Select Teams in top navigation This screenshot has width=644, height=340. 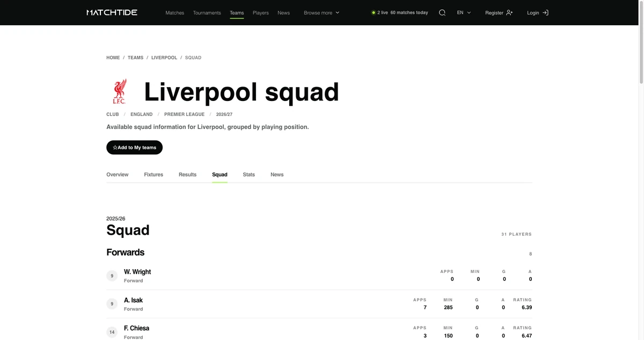click(237, 12)
